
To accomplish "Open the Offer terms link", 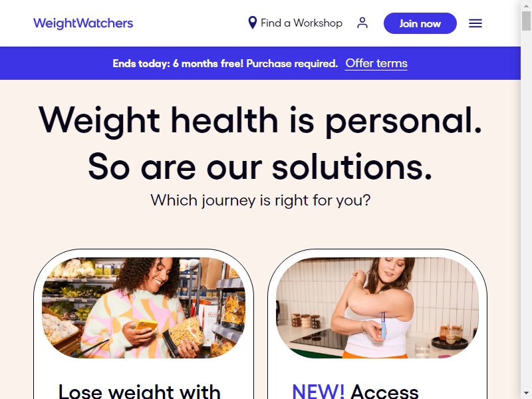I will click(376, 63).
